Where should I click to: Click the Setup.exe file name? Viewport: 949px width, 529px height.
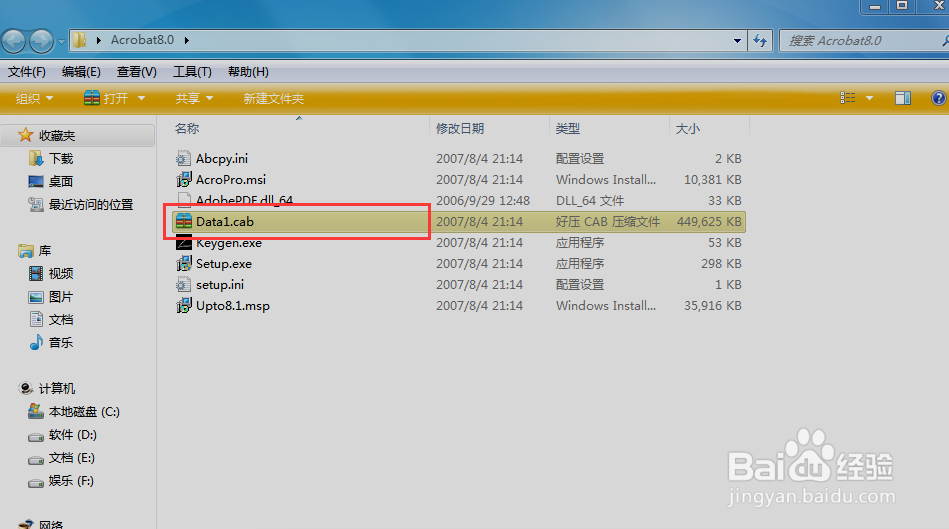[223, 264]
